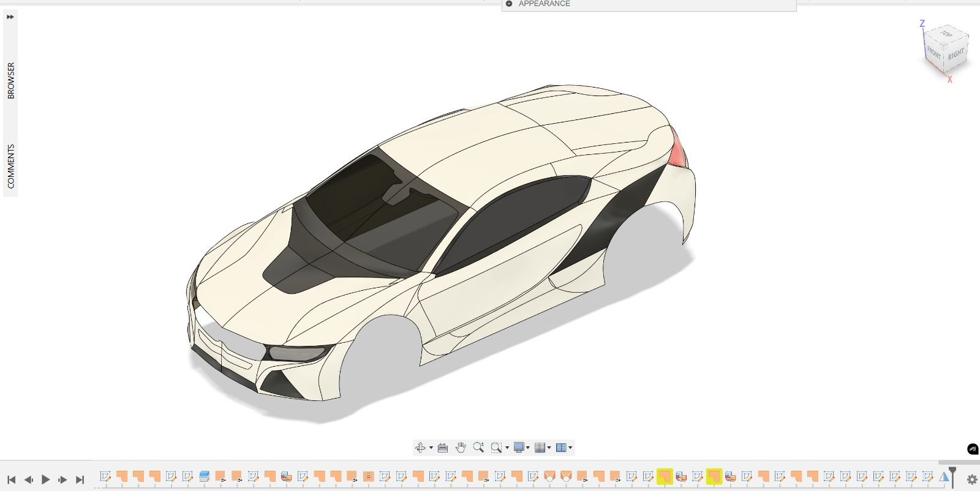Select the red taillight on car model
Screen dimensions: 980x491
(678, 148)
